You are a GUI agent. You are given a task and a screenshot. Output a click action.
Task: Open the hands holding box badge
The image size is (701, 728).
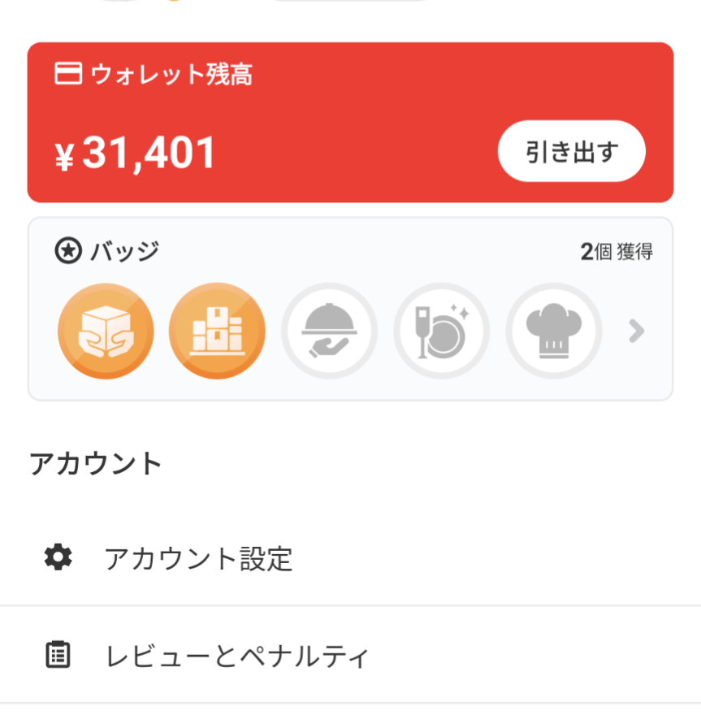point(106,331)
